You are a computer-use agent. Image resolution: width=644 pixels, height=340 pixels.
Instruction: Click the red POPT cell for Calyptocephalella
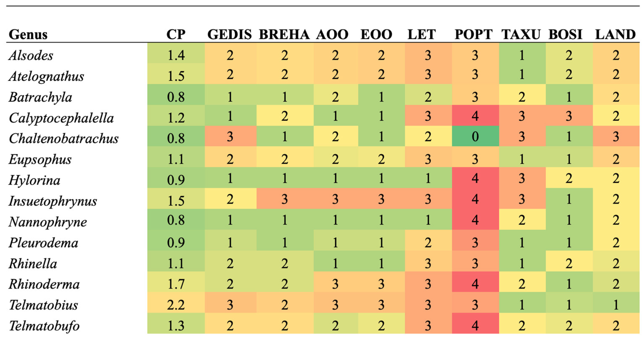[x=475, y=116]
